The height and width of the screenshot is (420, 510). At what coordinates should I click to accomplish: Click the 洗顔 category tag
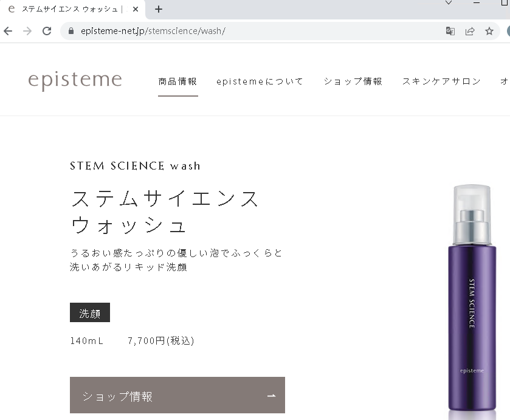pos(90,312)
